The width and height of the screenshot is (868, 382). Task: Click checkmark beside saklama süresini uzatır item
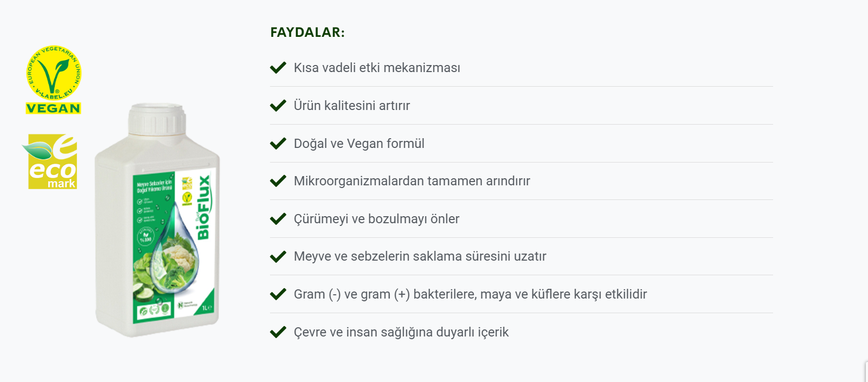(278, 256)
